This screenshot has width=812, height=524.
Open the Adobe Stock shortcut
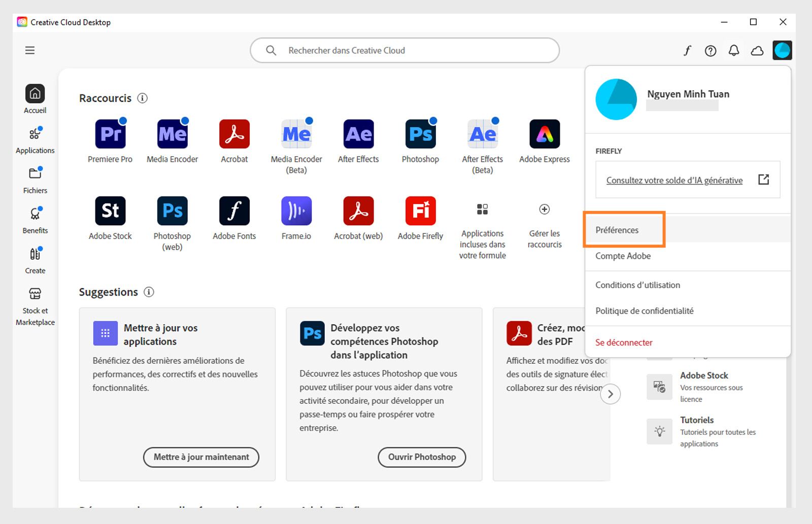[110, 211]
